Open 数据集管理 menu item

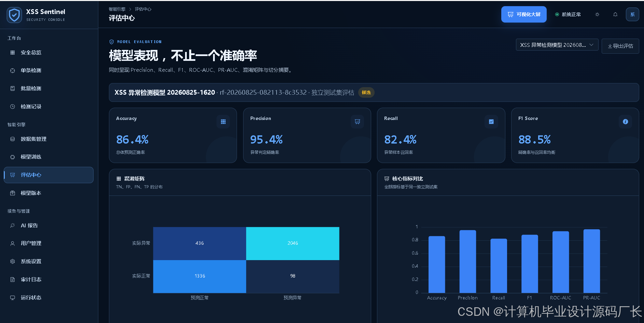pyautogui.click(x=48, y=139)
